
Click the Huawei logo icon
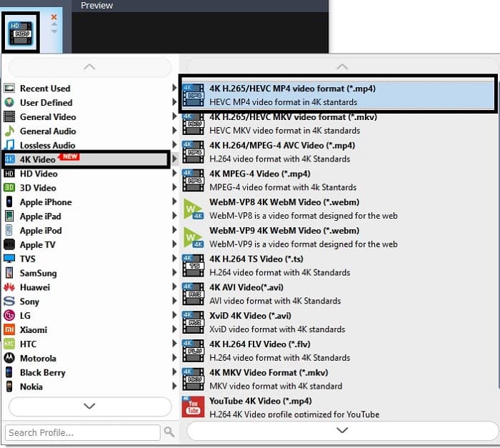(9, 287)
